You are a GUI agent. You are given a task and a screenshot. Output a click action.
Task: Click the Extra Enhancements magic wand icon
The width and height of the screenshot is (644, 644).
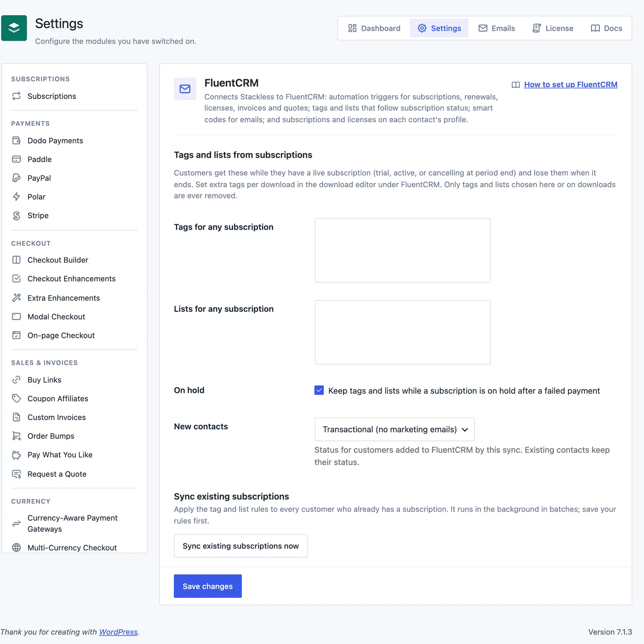coord(17,298)
